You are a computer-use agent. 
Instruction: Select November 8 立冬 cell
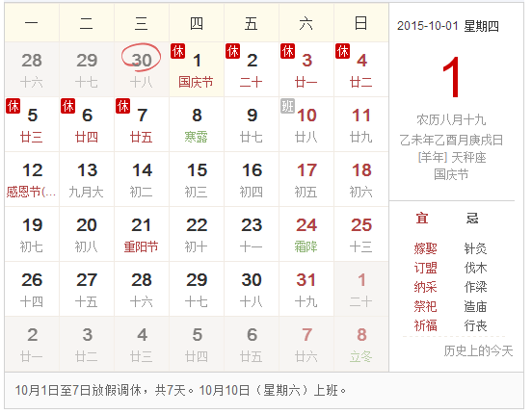(x=361, y=344)
